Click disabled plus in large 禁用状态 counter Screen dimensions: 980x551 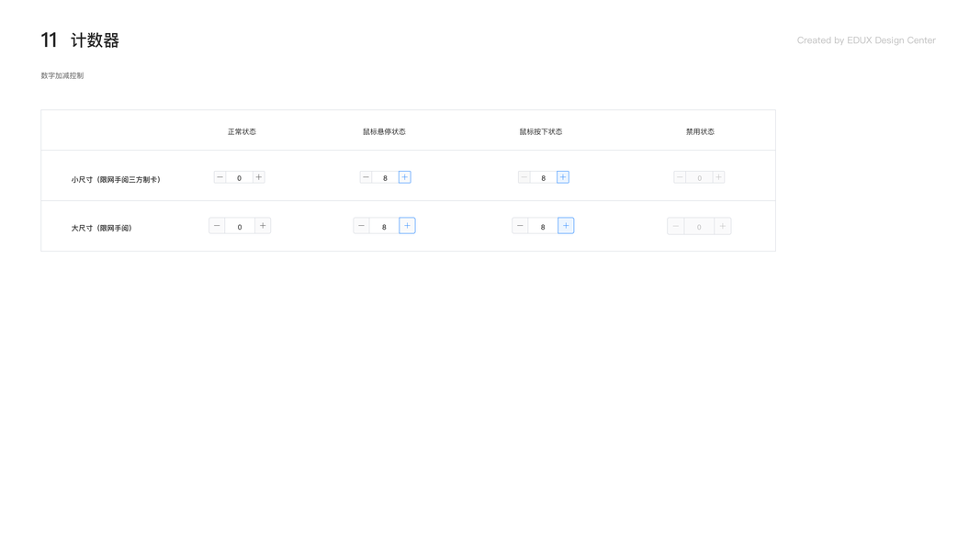723,226
